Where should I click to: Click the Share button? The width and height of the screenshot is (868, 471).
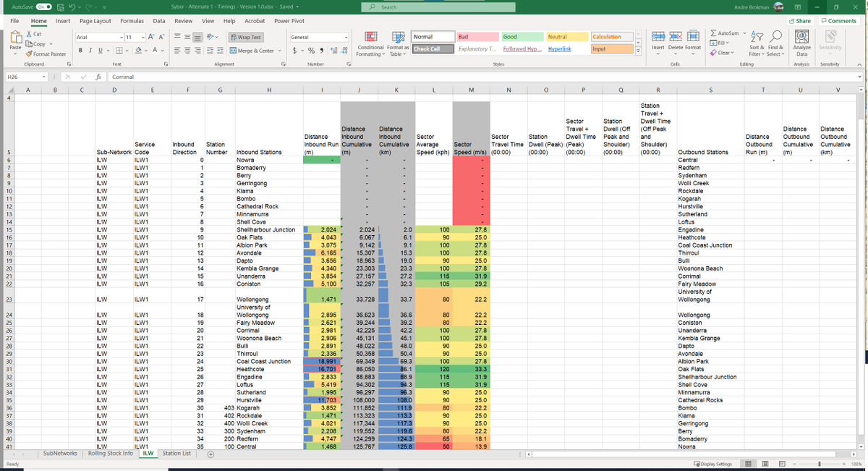800,21
